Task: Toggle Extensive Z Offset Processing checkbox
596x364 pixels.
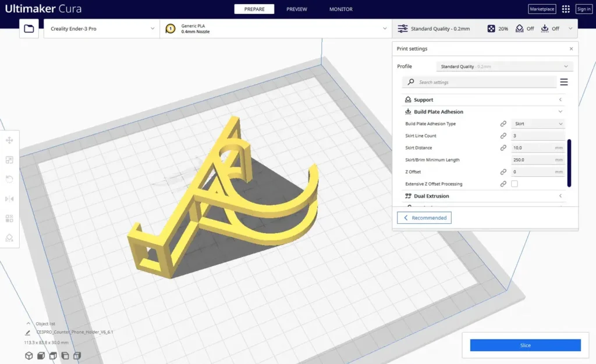Action: tap(515, 184)
